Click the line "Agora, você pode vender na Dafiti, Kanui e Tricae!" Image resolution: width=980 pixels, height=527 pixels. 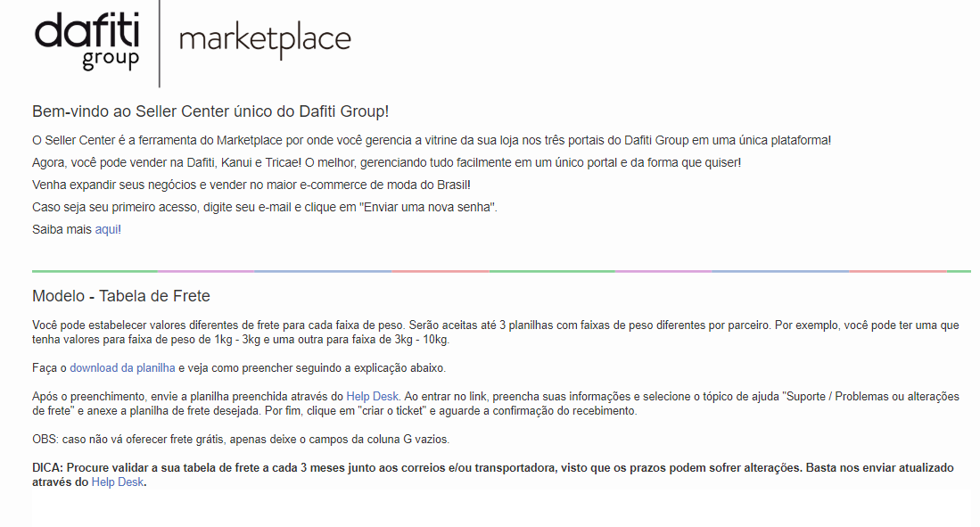pyautogui.click(x=387, y=162)
